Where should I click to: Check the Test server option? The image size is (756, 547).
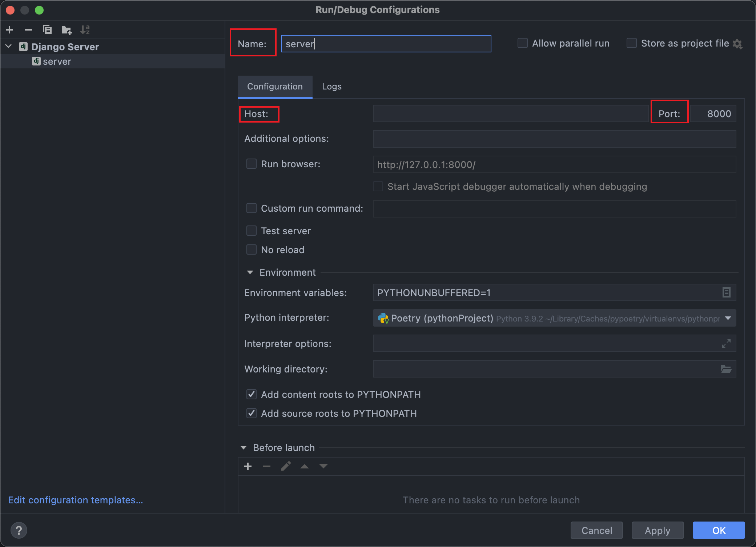[252, 231]
